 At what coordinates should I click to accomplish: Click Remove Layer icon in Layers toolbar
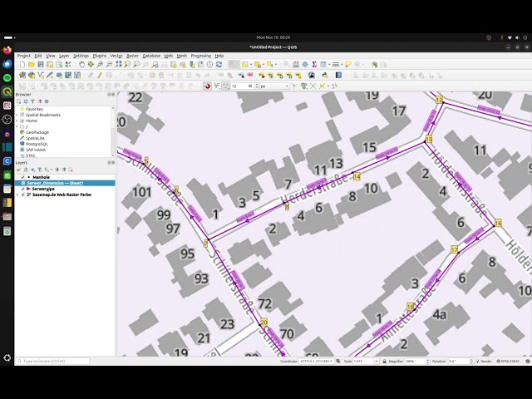click(x=71, y=170)
